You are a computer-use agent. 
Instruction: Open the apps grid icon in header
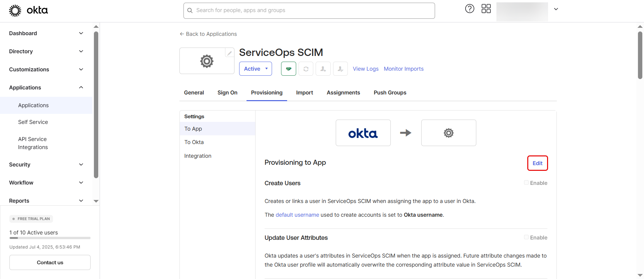486,9
